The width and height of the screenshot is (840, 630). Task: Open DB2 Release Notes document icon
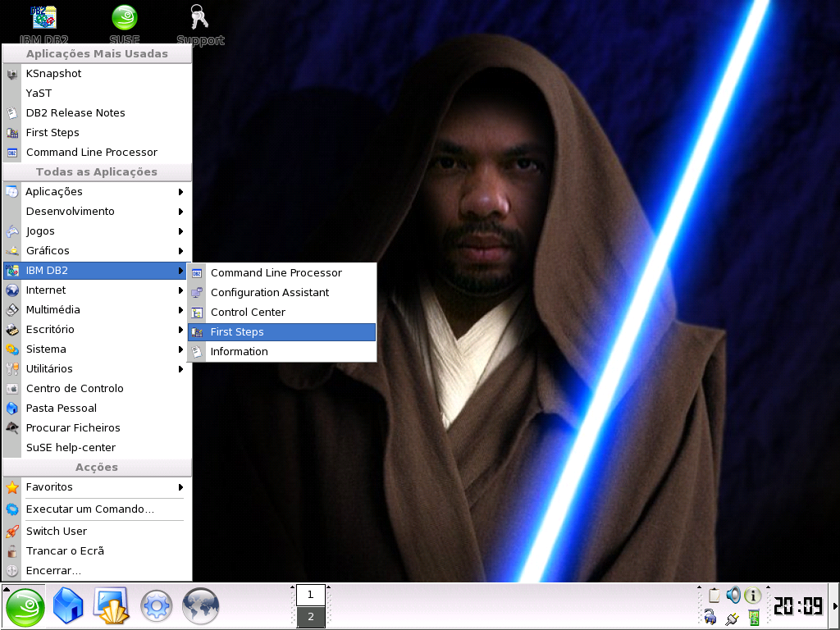pos(12,113)
